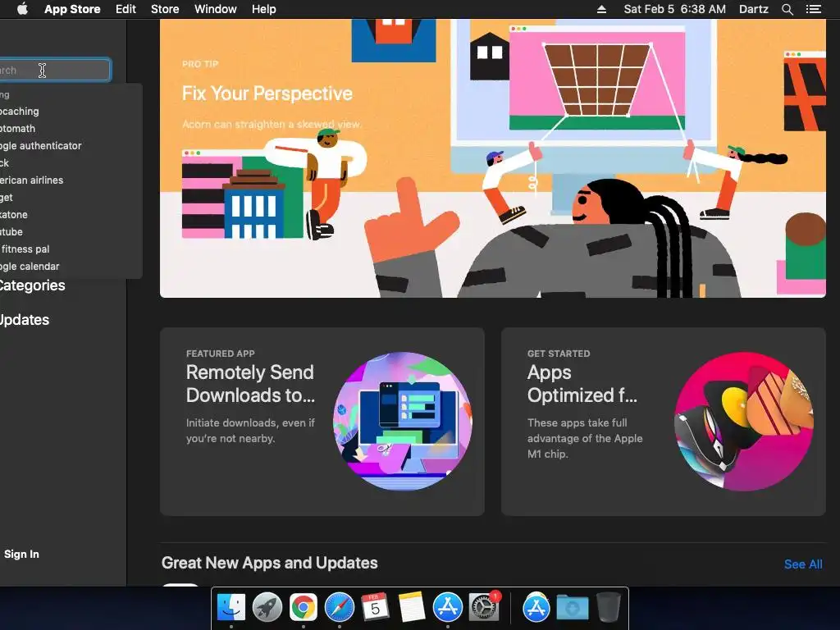Image resolution: width=840 pixels, height=630 pixels.
Task: Select the 'ogle calendar' search suggestion
Action: (x=71, y=267)
